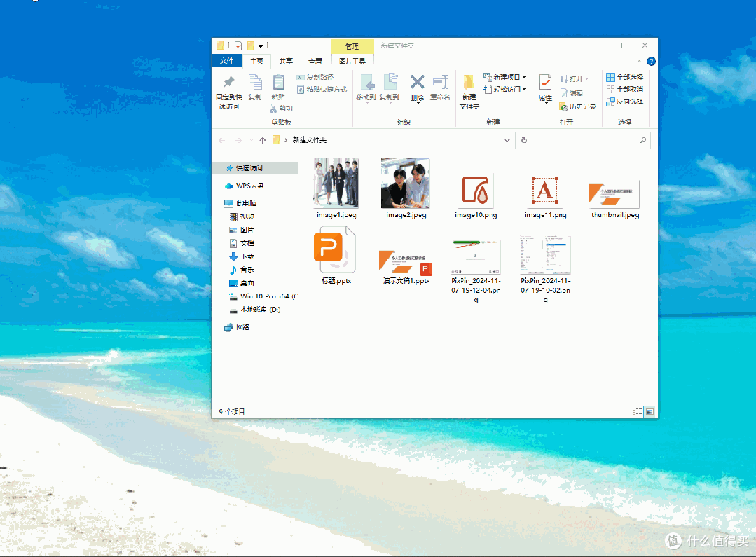Click 全部取消 (Select none)

[624, 90]
